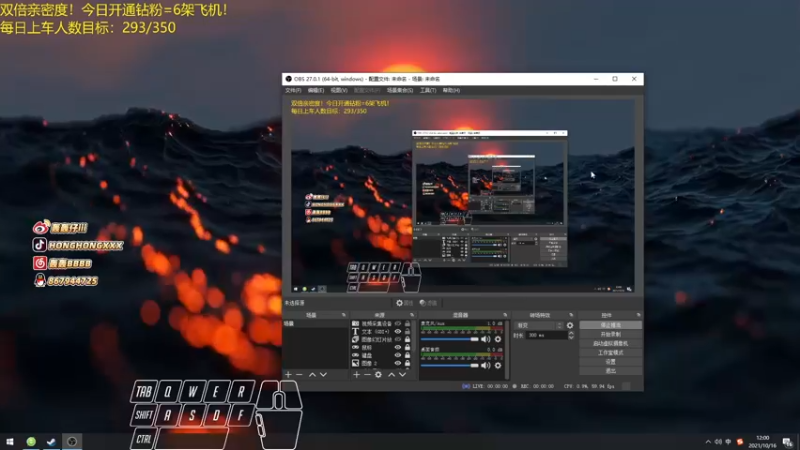Expand hidden system tray icons chevron
Screen dimensions: 800x450
point(708,442)
